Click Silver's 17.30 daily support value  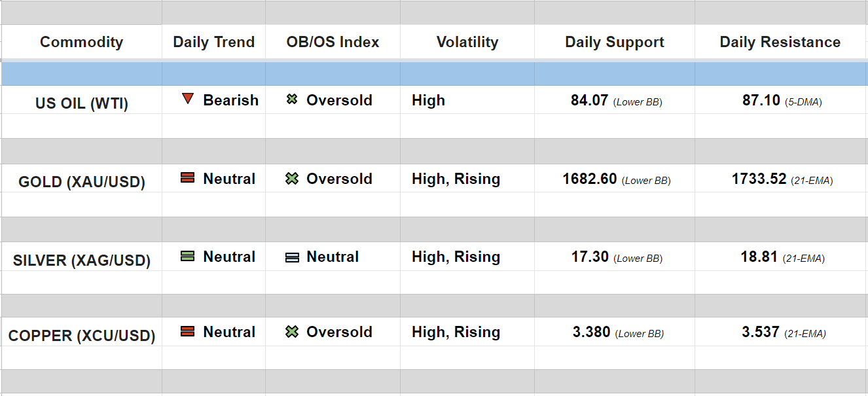pos(590,257)
